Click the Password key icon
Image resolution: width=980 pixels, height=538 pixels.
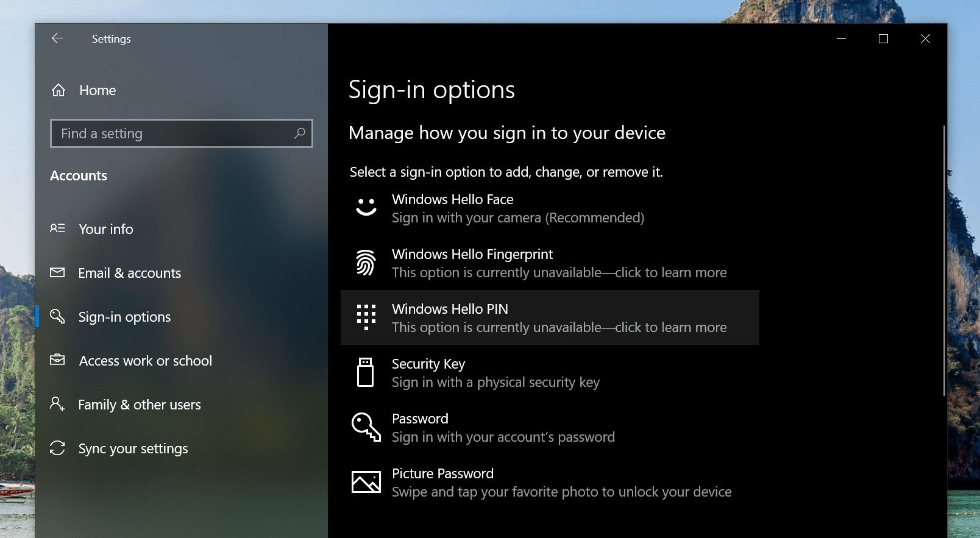[366, 427]
